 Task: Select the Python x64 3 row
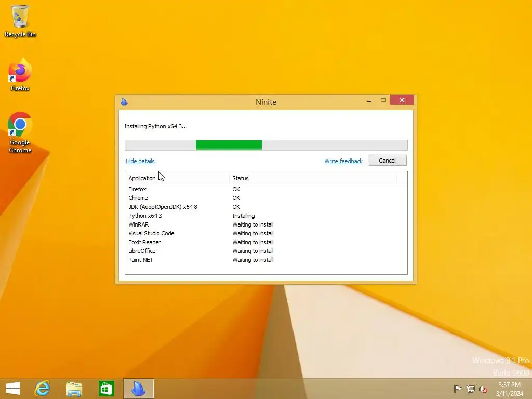[x=266, y=216]
